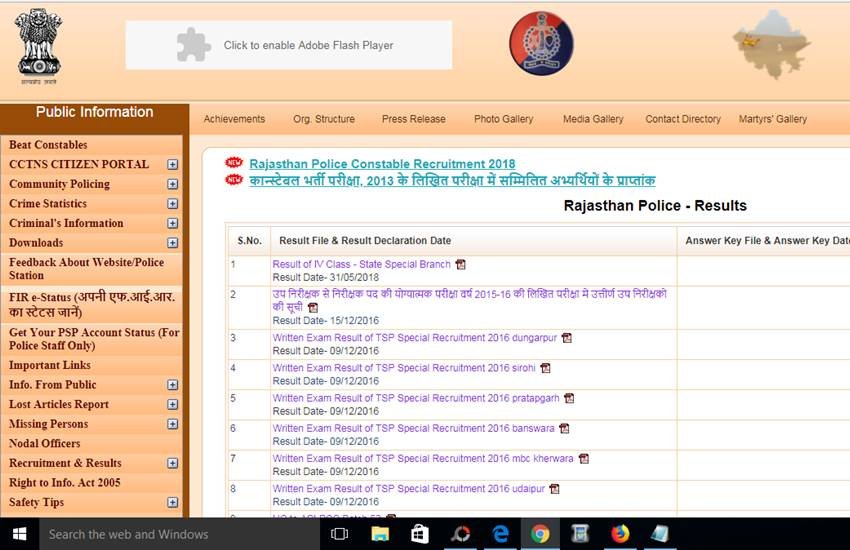
Task: Open Rajasthan Police Constable Recruitment 2018 link
Action: [382, 164]
